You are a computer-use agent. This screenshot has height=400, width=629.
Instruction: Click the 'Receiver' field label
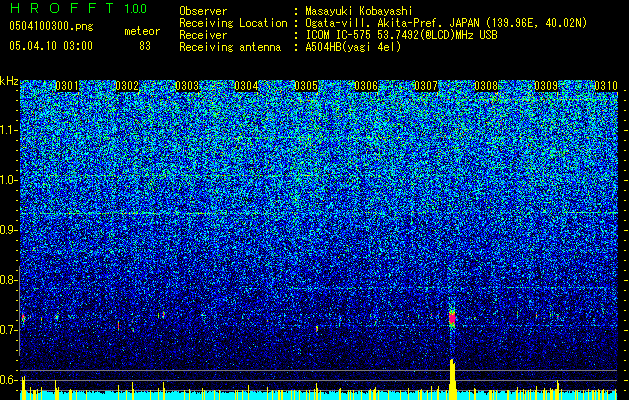(x=203, y=35)
